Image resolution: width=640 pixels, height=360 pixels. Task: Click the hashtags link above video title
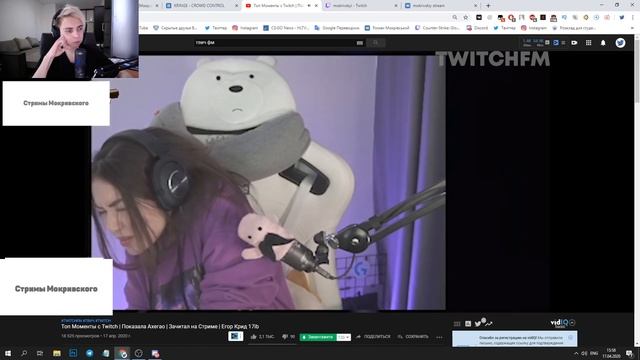(86, 321)
